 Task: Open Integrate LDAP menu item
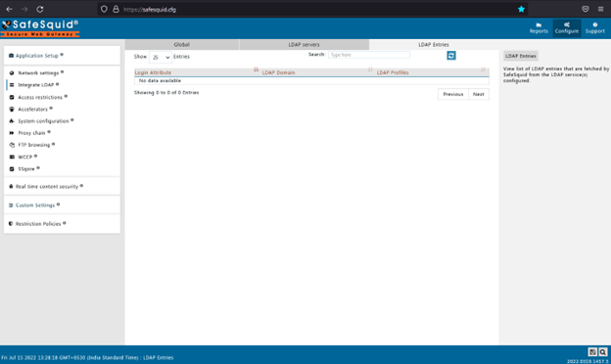[x=36, y=85]
